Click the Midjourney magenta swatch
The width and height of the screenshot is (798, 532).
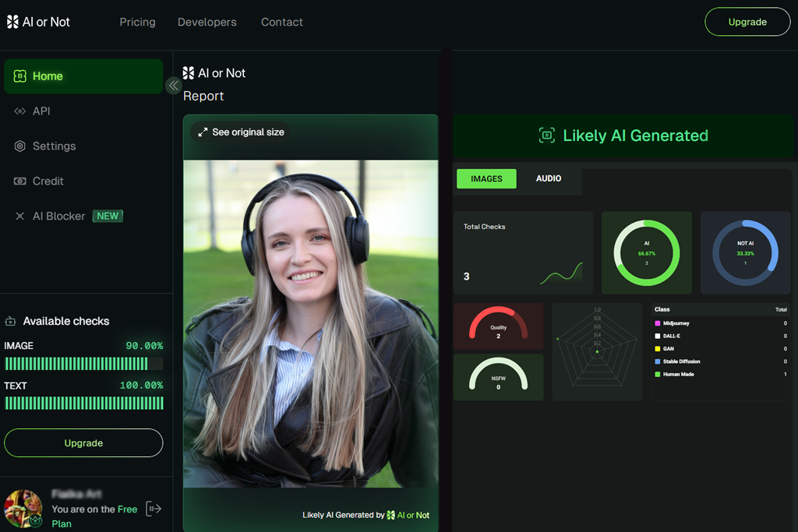658,323
